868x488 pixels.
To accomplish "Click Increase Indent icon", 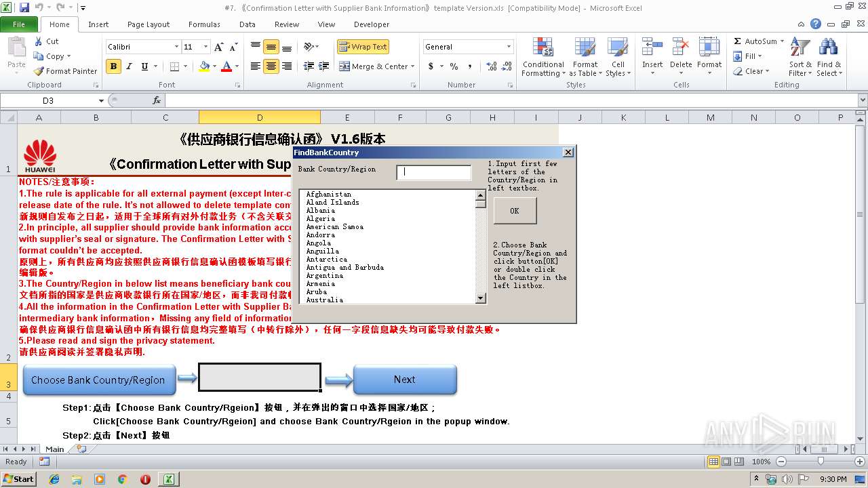I will pos(324,66).
